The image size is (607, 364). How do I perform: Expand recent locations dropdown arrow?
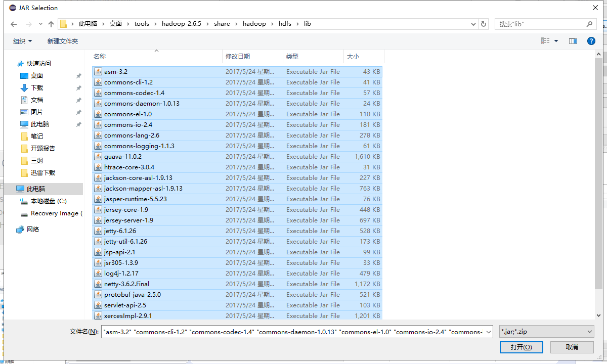(x=40, y=24)
